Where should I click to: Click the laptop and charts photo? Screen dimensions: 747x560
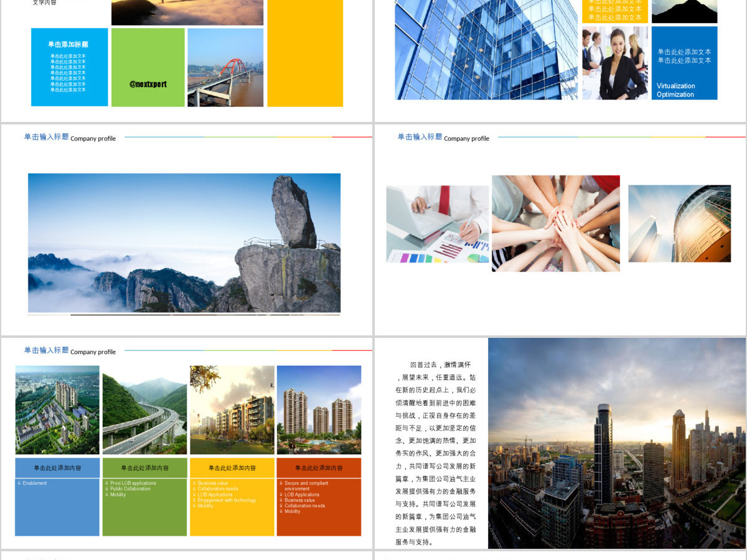(x=438, y=224)
